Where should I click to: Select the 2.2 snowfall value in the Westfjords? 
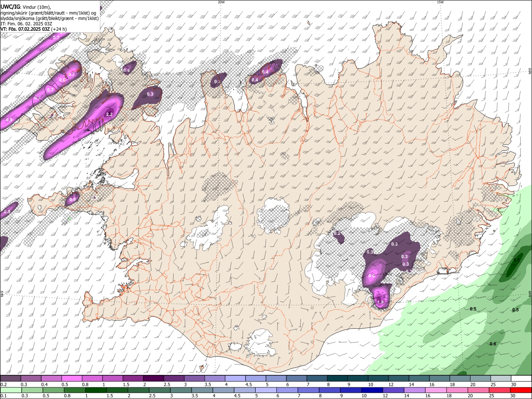(x=110, y=114)
